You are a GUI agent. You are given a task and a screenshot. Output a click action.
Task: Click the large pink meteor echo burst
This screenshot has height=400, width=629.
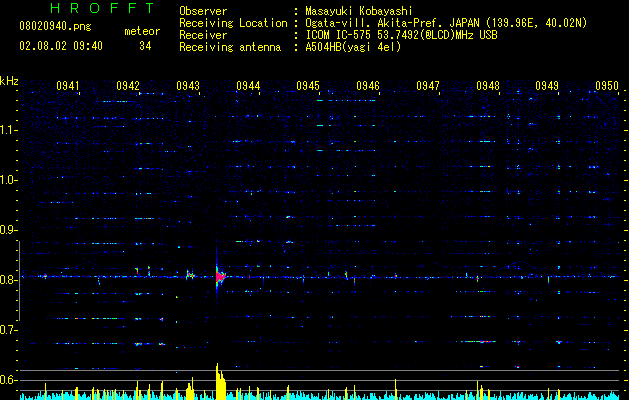(x=220, y=277)
